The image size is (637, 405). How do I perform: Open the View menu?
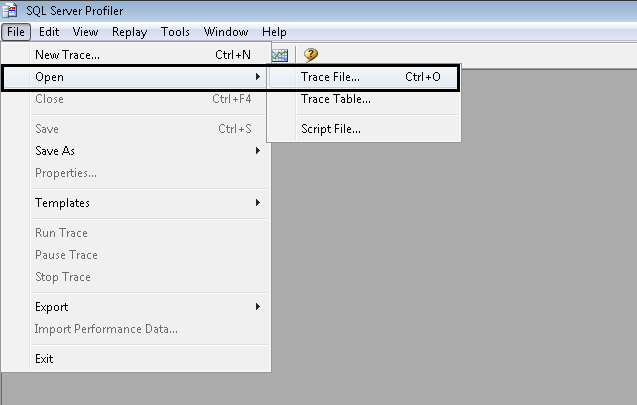tap(85, 32)
